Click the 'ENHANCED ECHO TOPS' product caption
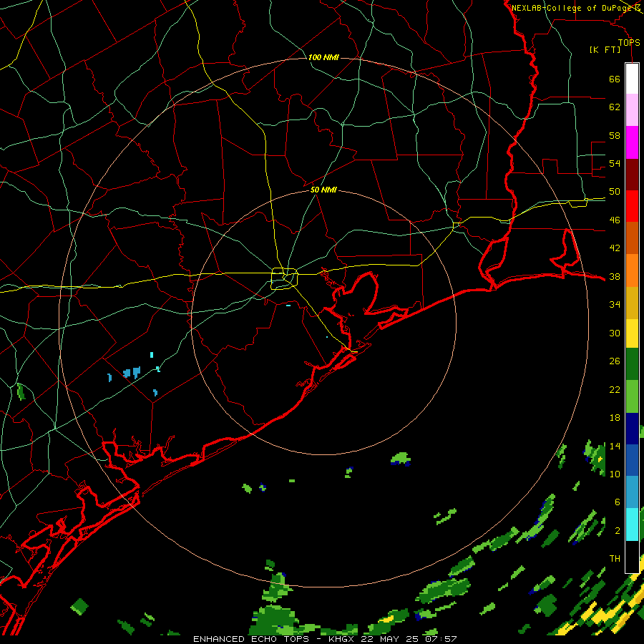Image resolution: width=644 pixels, height=644 pixels. (251, 639)
